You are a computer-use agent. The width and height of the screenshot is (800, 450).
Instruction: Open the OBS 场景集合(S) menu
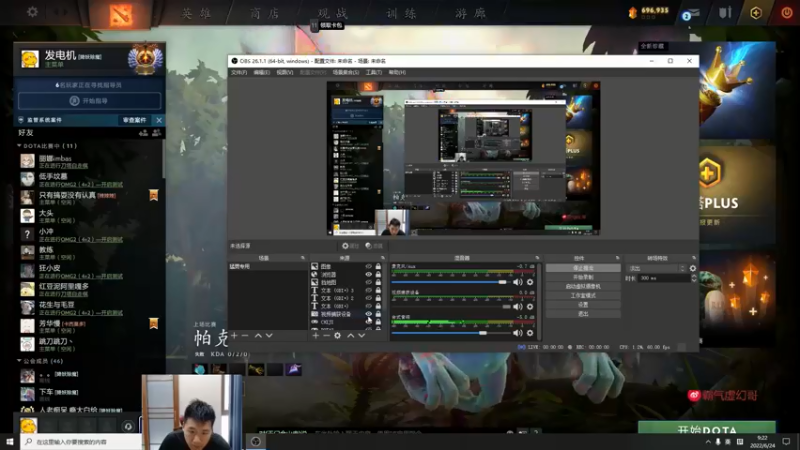[345, 72]
